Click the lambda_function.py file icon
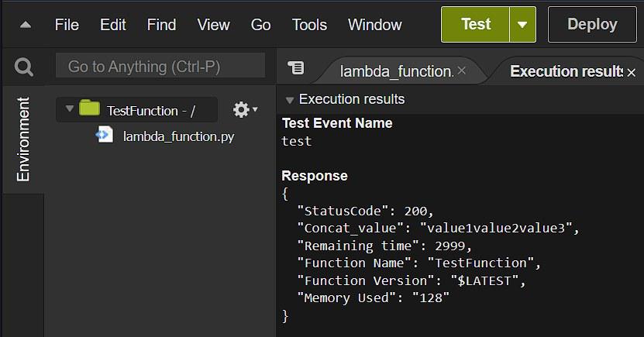The image size is (644, 337). click(104, 136)
